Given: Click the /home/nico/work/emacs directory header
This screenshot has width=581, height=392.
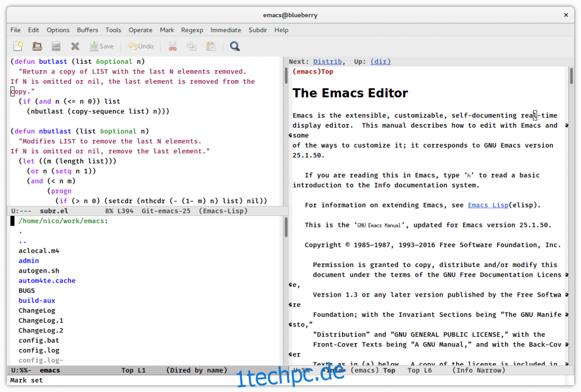Looking at the screenshot, I should pos(63,221).
